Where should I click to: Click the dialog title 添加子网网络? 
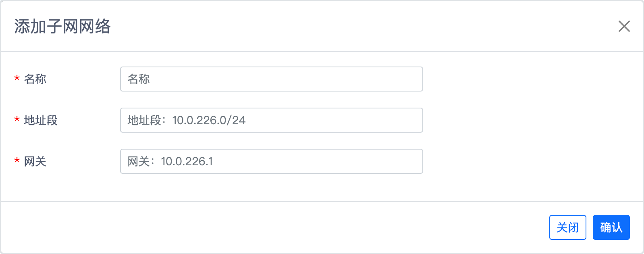click(62, 26)
